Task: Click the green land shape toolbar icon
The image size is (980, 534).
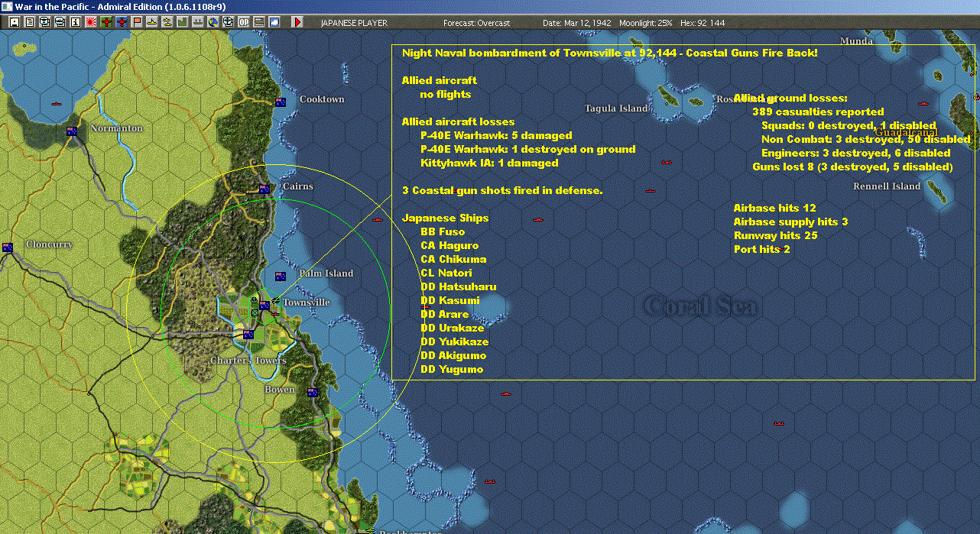Action: [183, 22]
